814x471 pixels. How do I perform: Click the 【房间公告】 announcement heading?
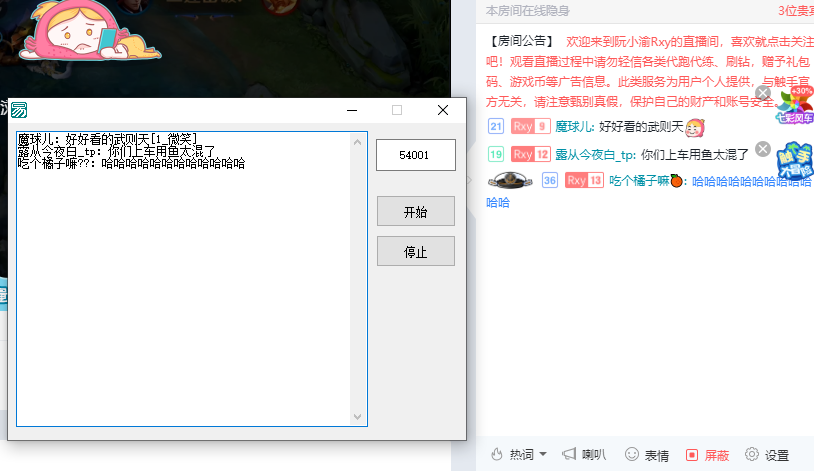(521, 41)
